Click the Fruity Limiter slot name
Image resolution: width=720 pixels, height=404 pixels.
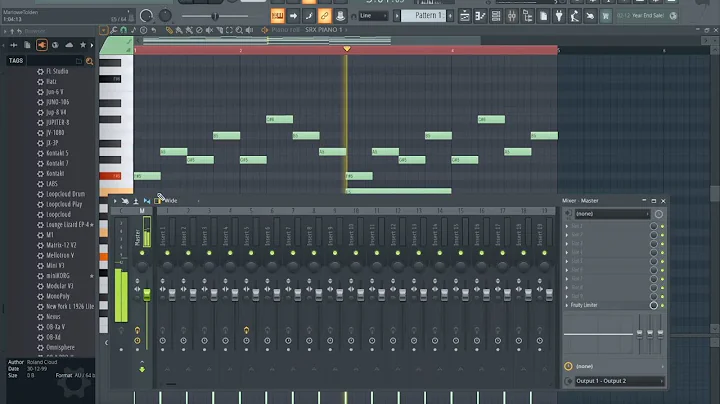click(584, 305)
